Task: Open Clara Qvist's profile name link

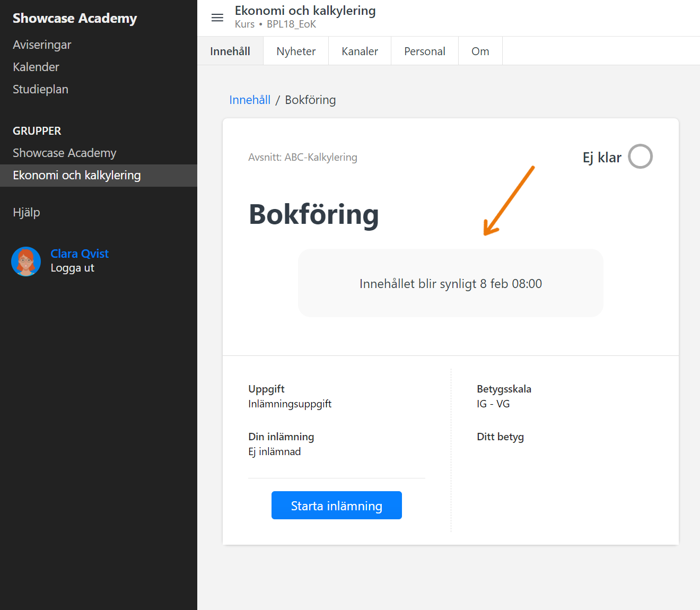Action: click(79, 254)
